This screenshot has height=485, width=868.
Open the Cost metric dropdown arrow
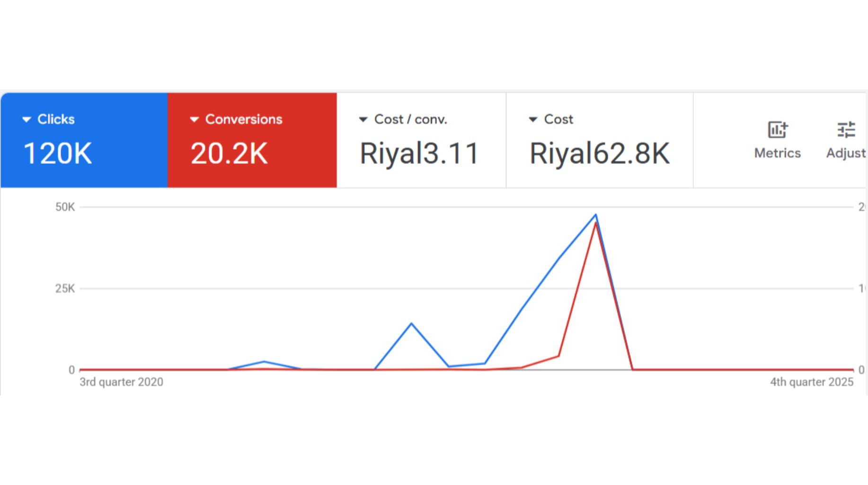point(533,119)
